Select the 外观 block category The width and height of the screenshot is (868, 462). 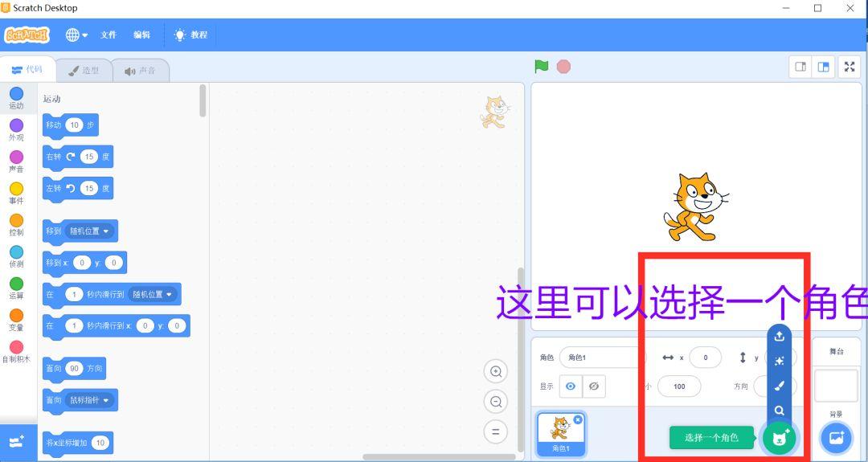pos(17,130)
